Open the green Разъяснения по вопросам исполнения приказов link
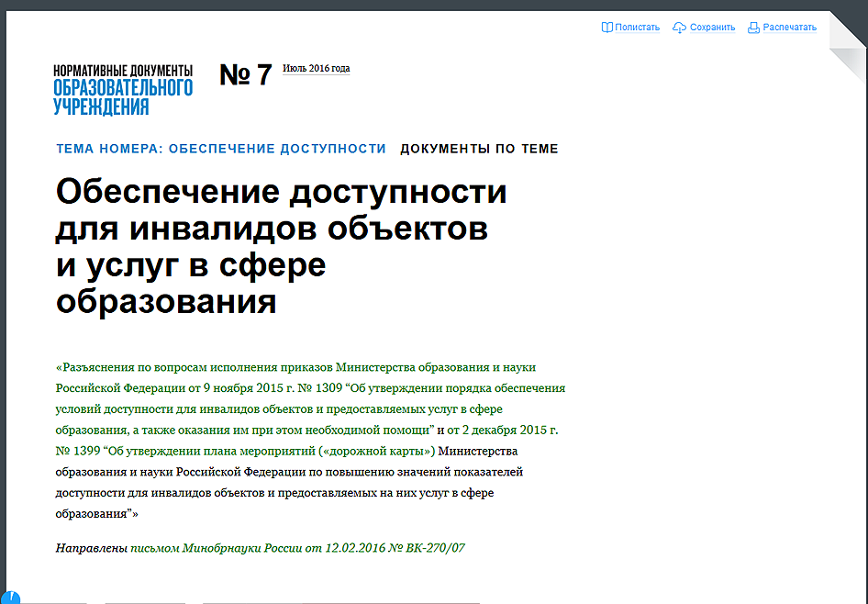868x604 pixels. click(x=310, y=408)
